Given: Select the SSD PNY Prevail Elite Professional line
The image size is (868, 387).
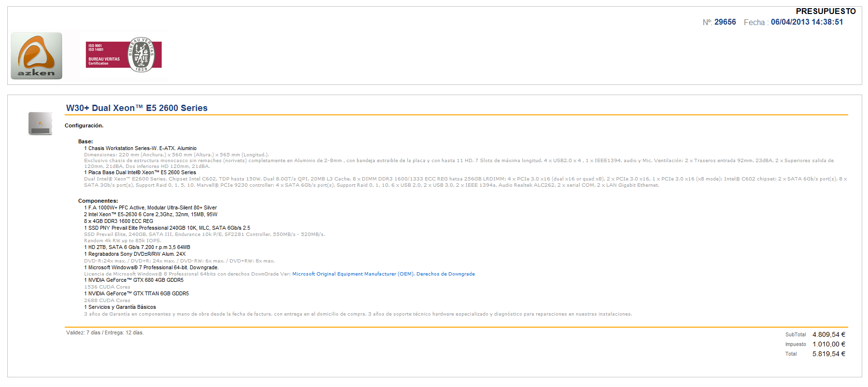Looking at the screenshot, I should 167,228.
